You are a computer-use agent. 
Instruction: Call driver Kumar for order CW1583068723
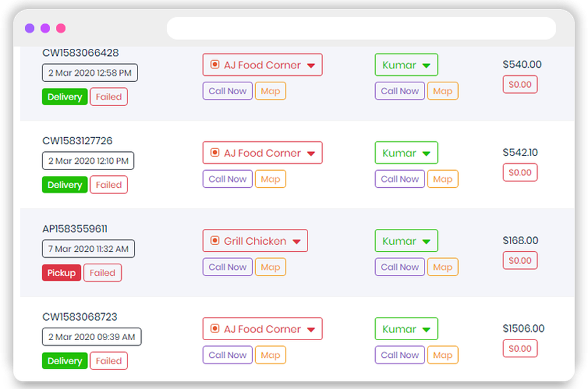[400, 355]
